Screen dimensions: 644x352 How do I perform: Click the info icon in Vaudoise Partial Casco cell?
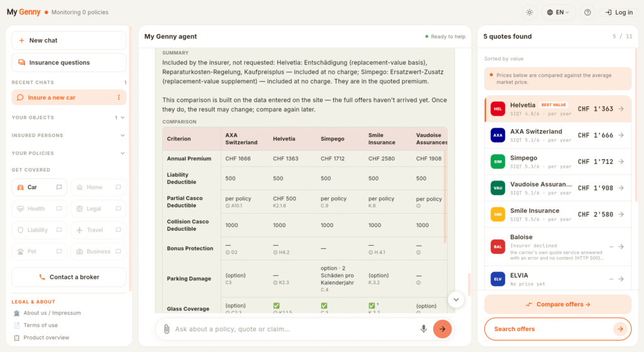pyautogui.click(x=418, y=206)
